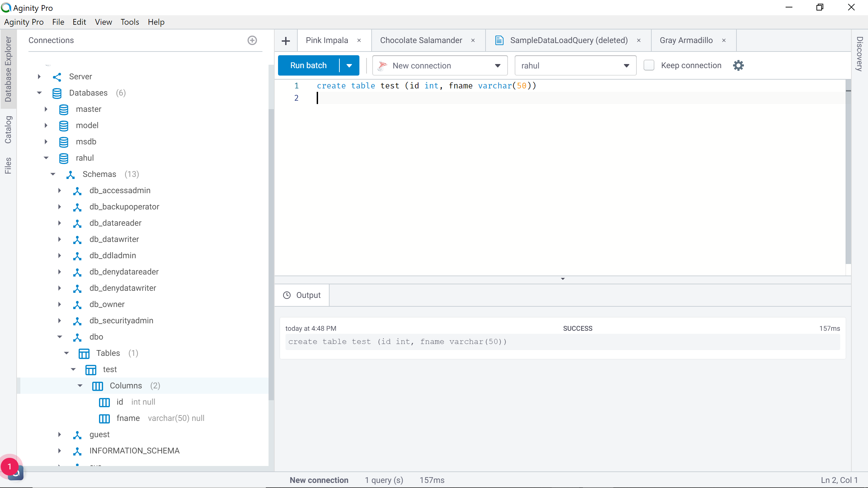Viewport: 868px width, 488px height.
Task: Click the test table icon
Action: click(91, 370)
